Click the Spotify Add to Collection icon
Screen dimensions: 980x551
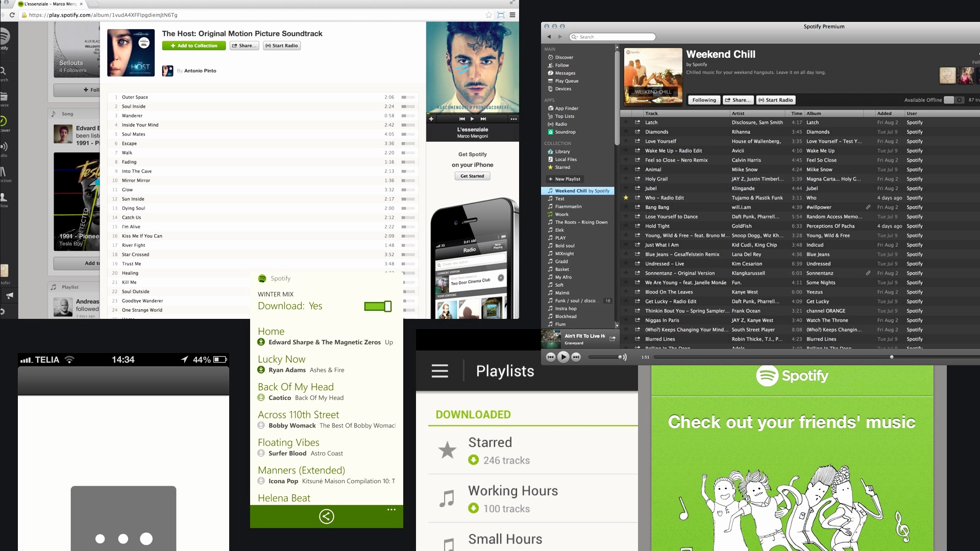(x=194, y=45)
